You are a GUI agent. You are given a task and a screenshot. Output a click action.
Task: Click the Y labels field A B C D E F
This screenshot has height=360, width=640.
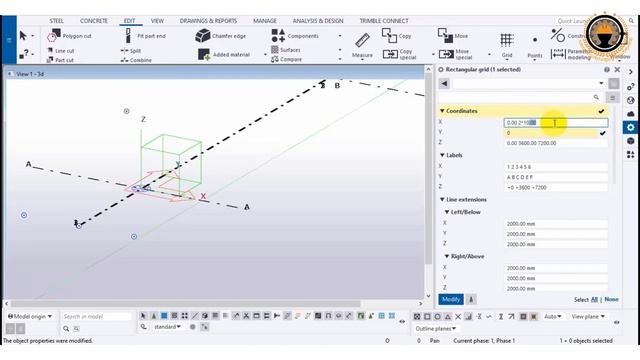click(556, 177)
